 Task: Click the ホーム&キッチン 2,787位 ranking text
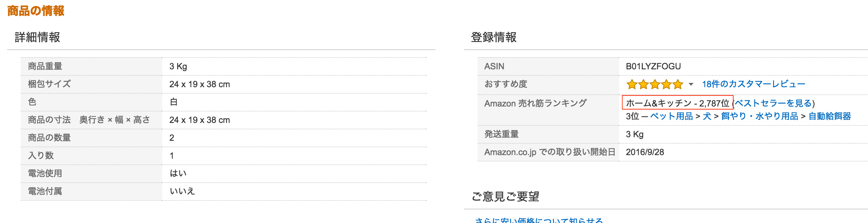pos(677,103)
